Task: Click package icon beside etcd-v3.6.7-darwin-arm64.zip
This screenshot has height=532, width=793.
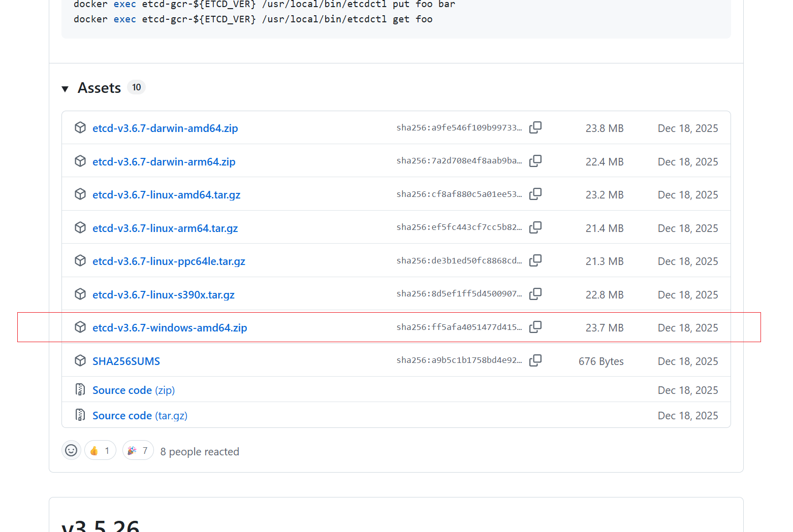Action: pos(80,161)
